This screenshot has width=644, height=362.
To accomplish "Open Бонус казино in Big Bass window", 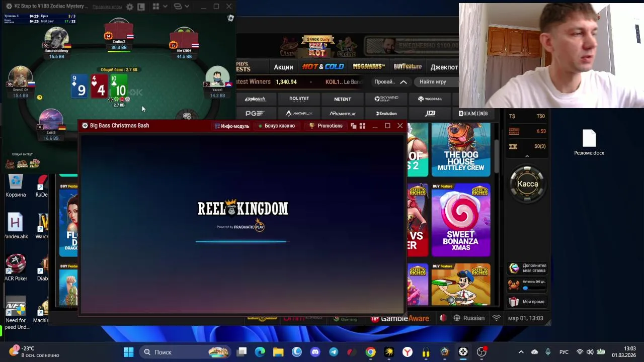I will click(x=276, y=126).
